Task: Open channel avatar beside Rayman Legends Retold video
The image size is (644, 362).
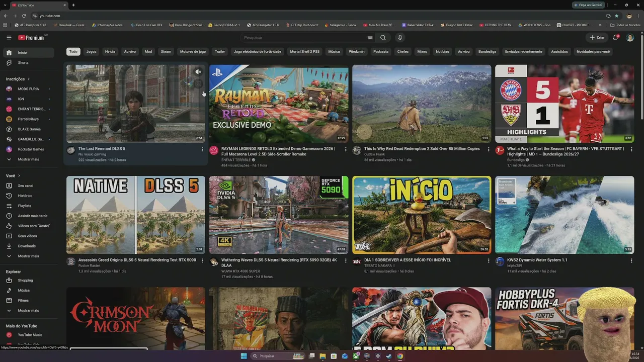Action: [x=214, y=150]
